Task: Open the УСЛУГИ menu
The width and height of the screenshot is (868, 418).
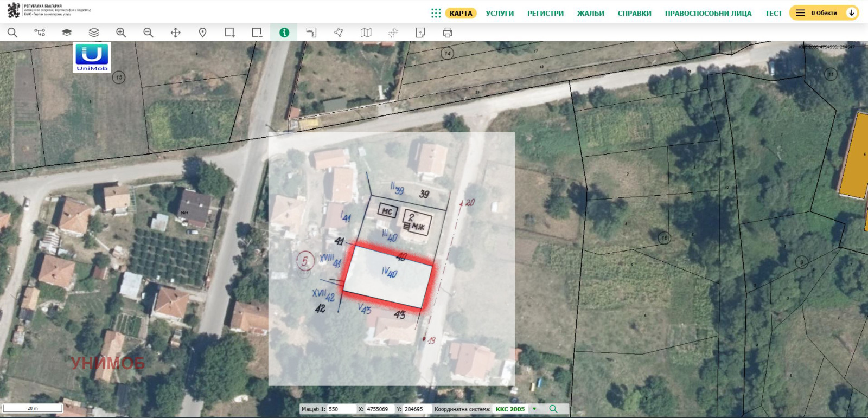Action: pyautogui.click(x=499, y=13)
